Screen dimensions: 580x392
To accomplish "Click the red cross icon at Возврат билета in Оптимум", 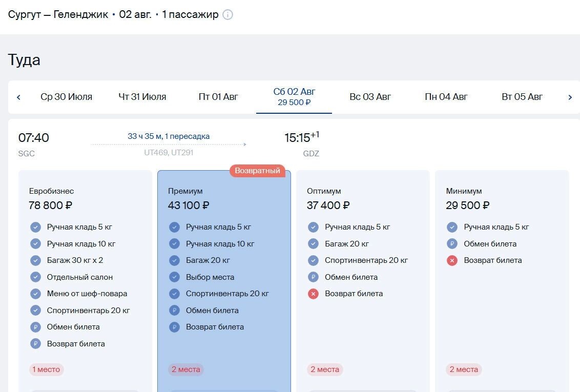I will (314, 294).
